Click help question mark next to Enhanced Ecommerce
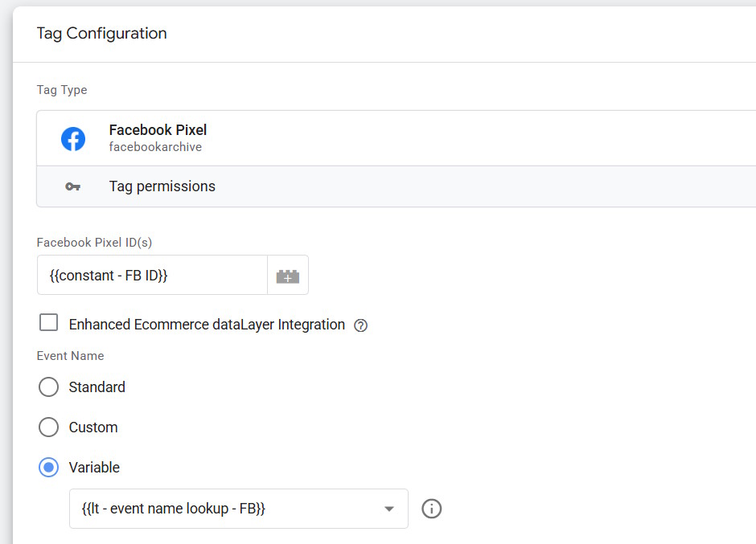This screenshot has height=544, width=756. pyautogui.click(x=360, y=325)
